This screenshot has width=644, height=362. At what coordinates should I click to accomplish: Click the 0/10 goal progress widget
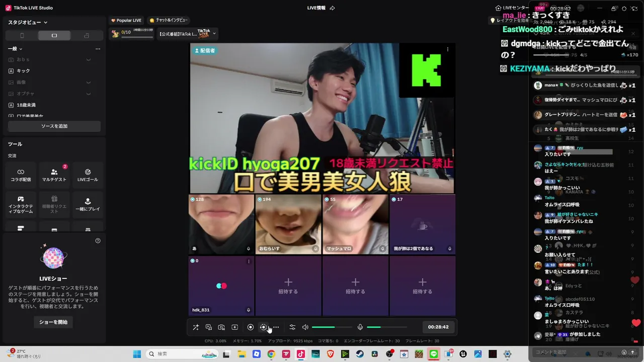pyautogui.click(x=132, y=34)
